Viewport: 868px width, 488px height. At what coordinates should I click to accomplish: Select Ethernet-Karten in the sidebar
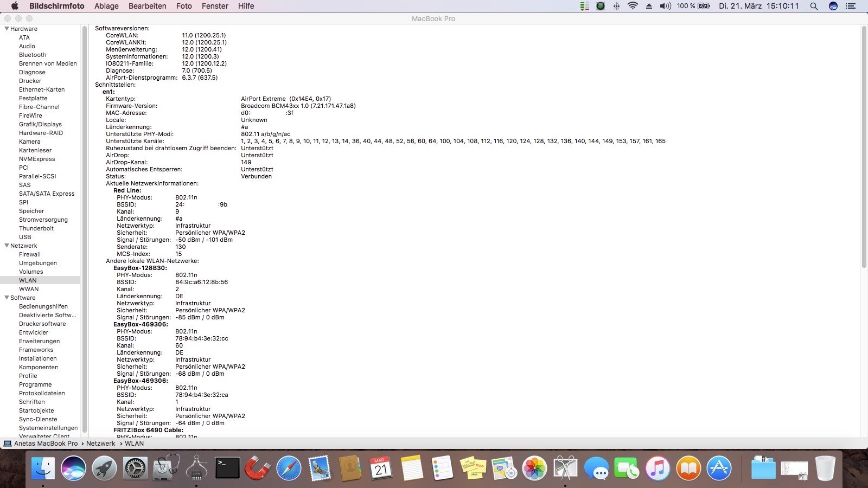42,89
